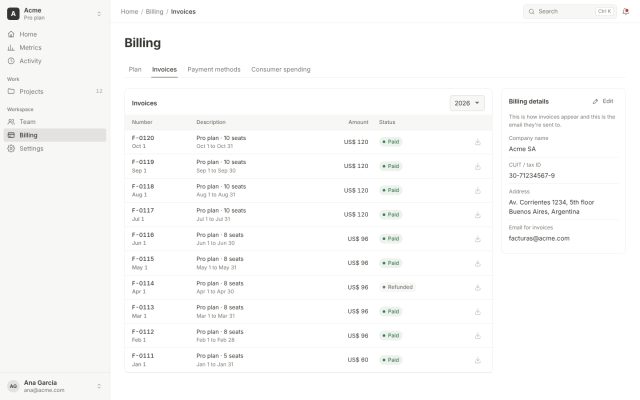
Task: Open Settings in sidebar
Action: [55, 149]
